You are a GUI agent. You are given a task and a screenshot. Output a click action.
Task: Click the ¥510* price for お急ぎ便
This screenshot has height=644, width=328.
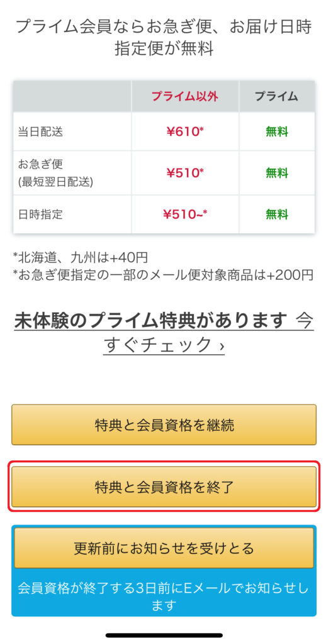point(185,173)
